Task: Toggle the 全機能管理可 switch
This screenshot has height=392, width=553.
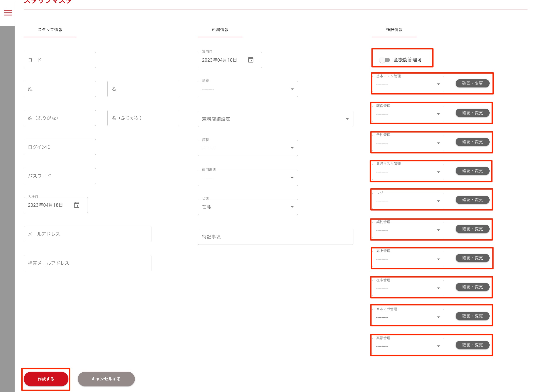Action: tap(384, 60)
